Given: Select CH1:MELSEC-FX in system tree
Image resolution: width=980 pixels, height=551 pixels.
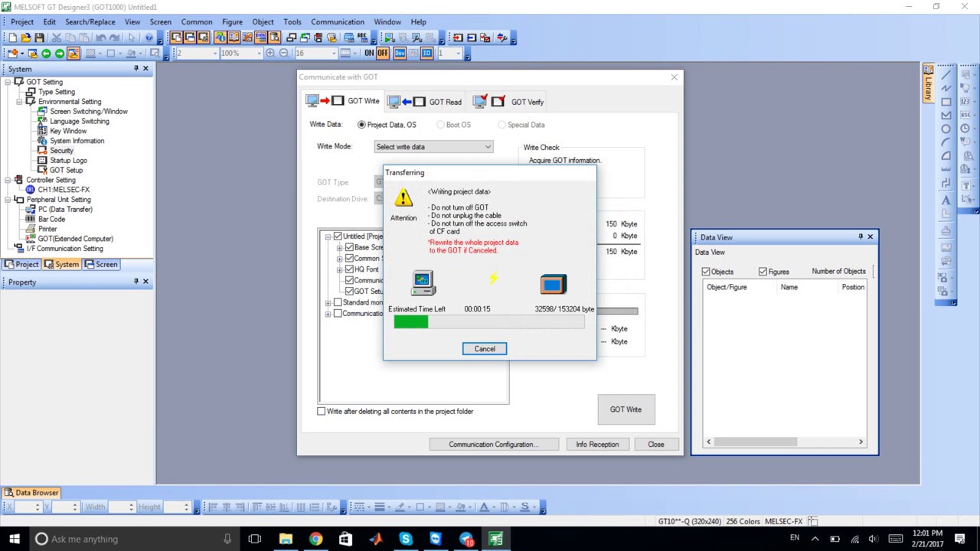Looking at the screenshot, I should [64, 190].
